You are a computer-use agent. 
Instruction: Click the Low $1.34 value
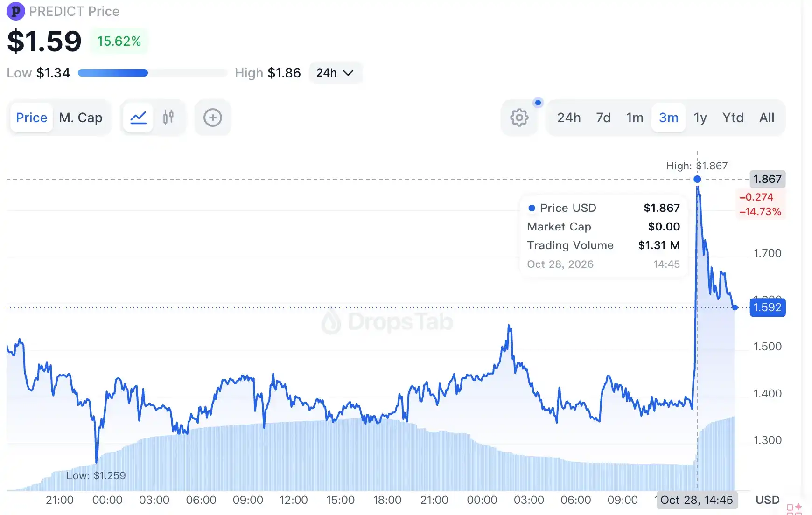pos(53,73)
